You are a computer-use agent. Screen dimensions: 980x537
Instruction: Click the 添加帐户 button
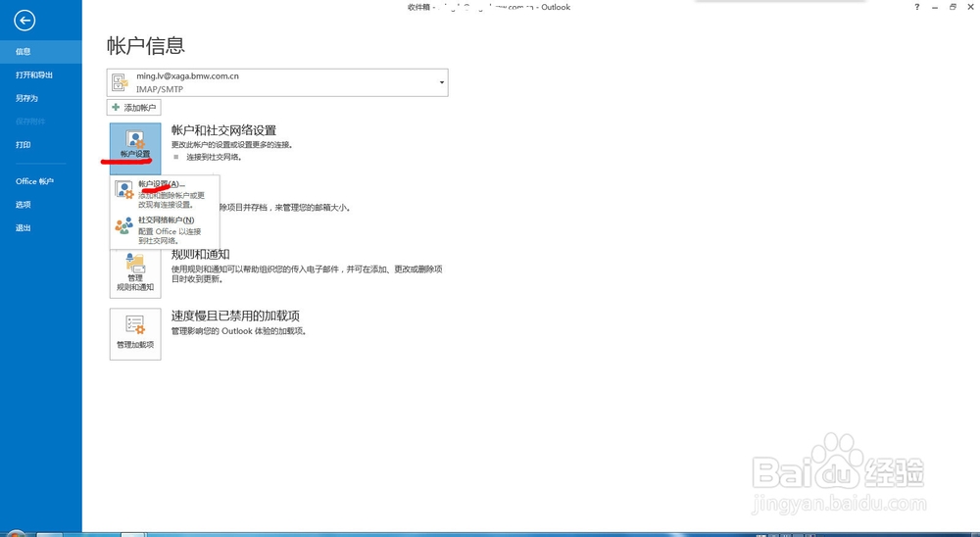[133, 108]
